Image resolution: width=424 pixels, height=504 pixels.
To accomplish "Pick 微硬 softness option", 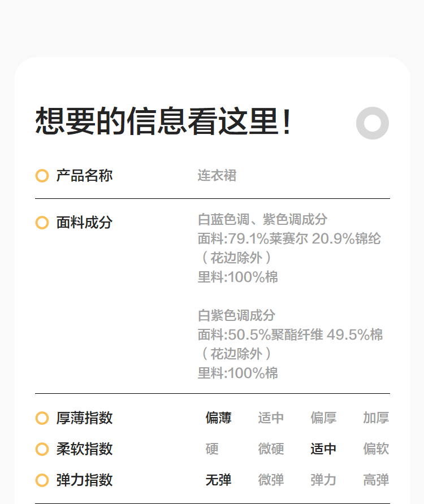I will click(x=271, y=449).
